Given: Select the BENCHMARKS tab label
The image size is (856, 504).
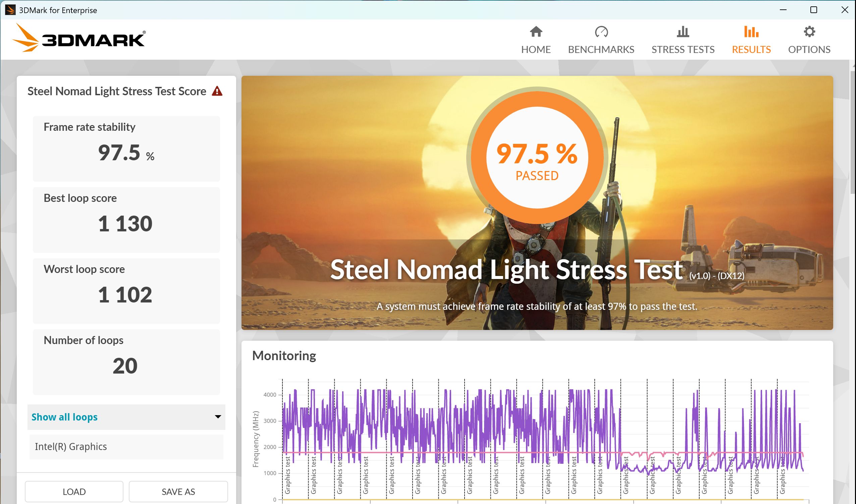Looking at the screenshot, I should tap(601, 50).
